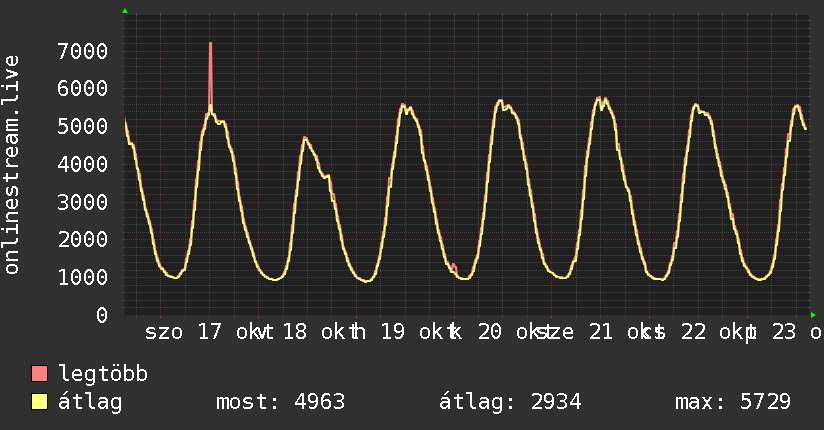Screen dimensions: 824x430
Task: Click the 7000 y-axis label
Action: click(83, 52)
